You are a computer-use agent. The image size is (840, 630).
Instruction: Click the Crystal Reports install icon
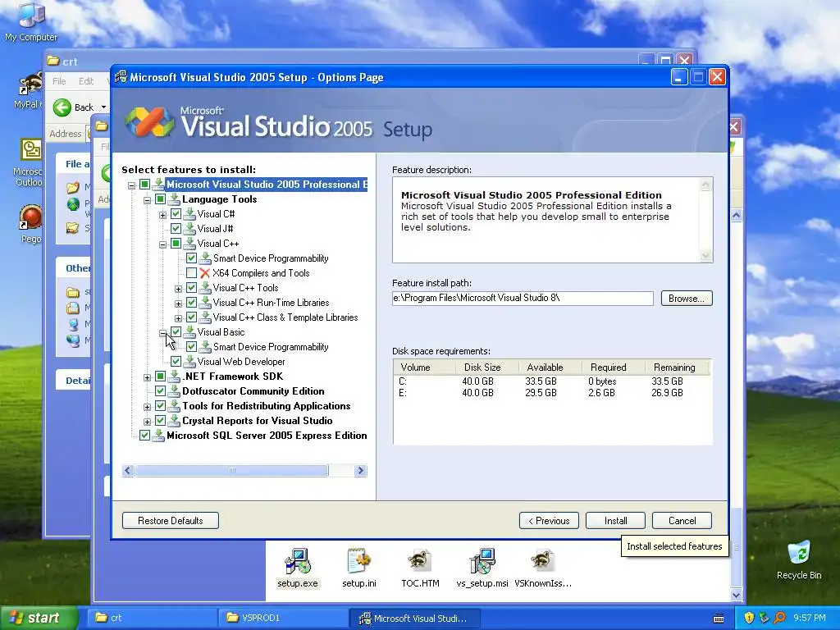[174, 421]
